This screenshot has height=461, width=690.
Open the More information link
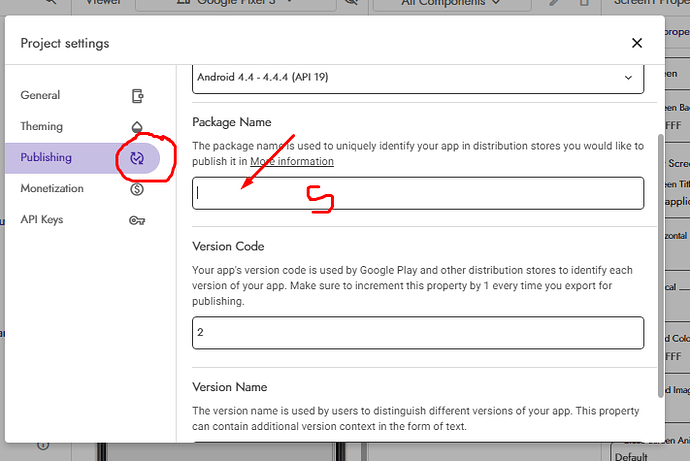tap(292, 161)
